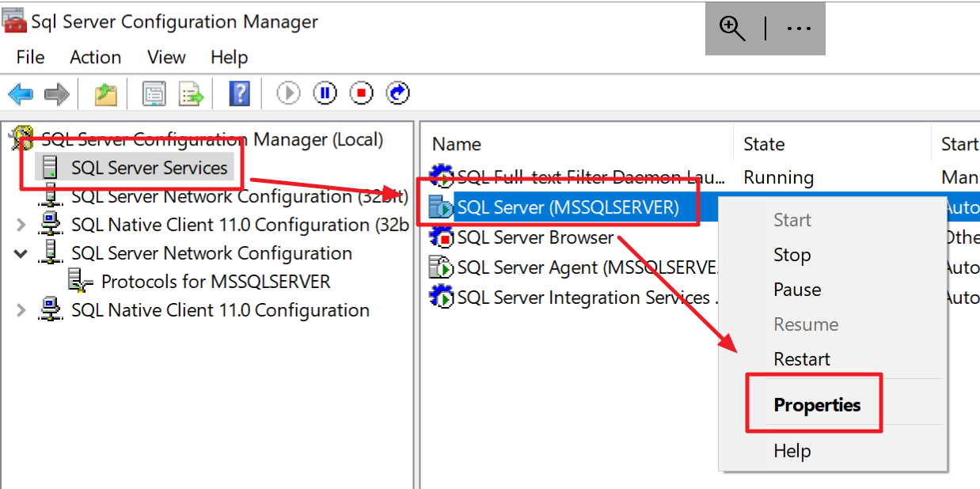
Task: Expand the SQL Native Client 11.0 Configuration node
Action: pyautogui.click(x=20, y=309)
